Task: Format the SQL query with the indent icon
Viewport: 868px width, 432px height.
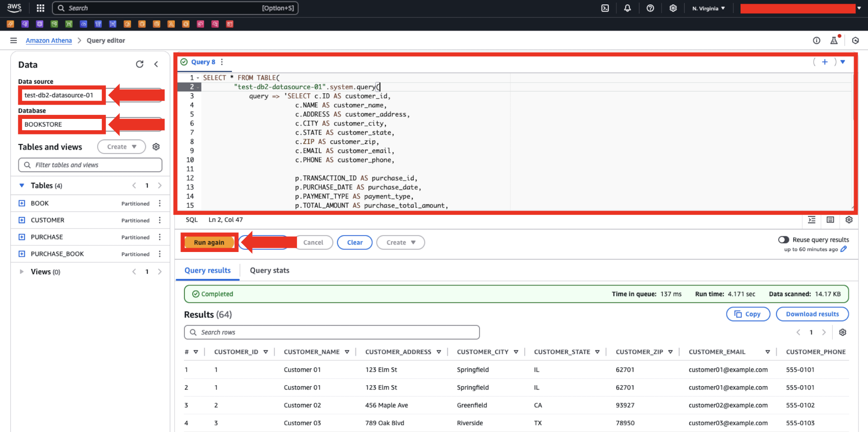Action: 811,220
